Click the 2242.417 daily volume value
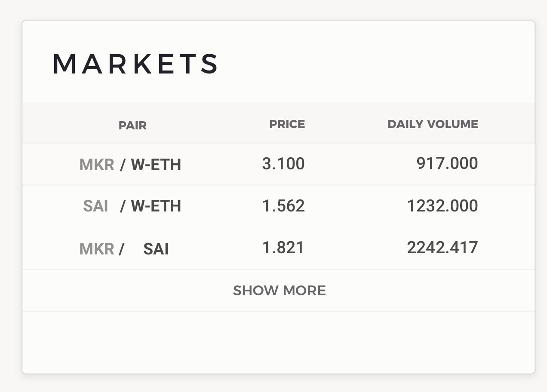 pos(443,248)
